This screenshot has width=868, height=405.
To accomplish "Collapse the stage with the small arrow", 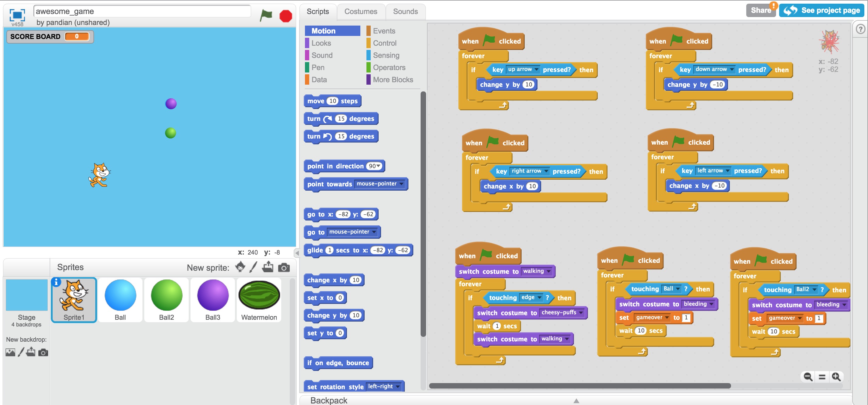I will (297, 252).
